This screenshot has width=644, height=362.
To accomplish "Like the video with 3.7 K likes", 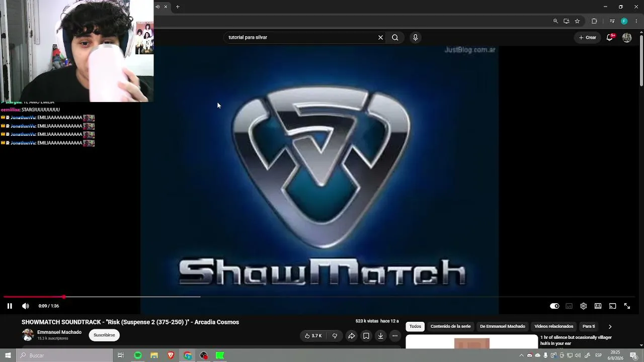I will point(313,336).
